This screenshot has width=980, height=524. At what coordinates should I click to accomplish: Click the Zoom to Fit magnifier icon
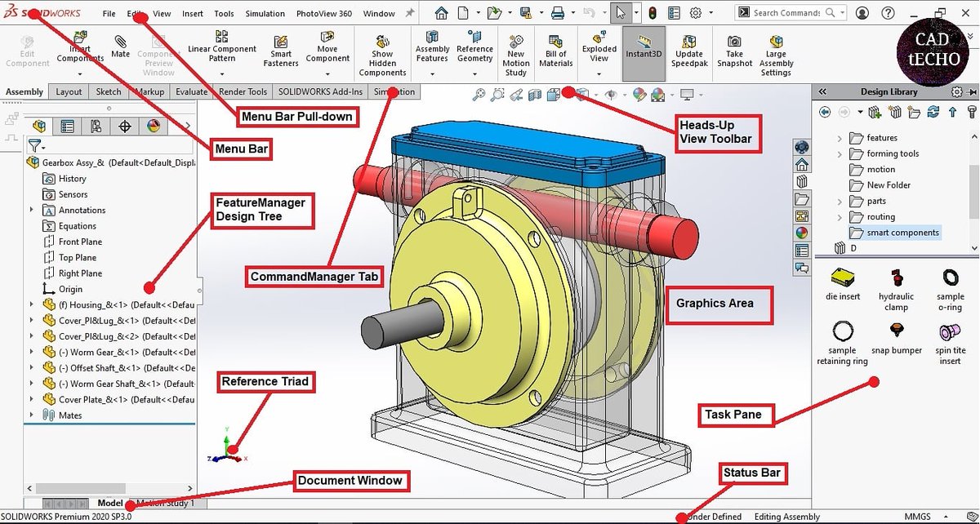[x=479, y=95]
